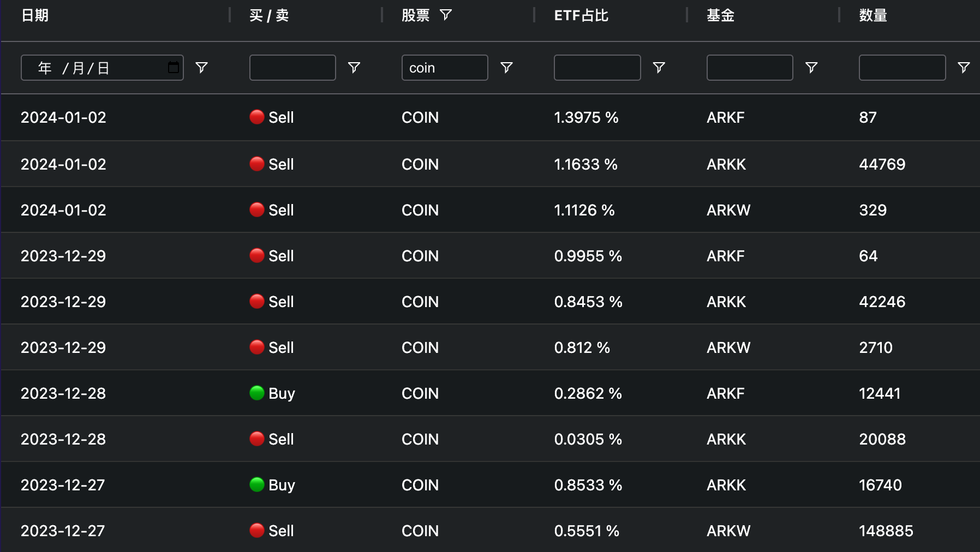980x552 pixels.
Task: Open the 基金 filter dropdown input
Action: pyautogui.click(x=750, y=67)
